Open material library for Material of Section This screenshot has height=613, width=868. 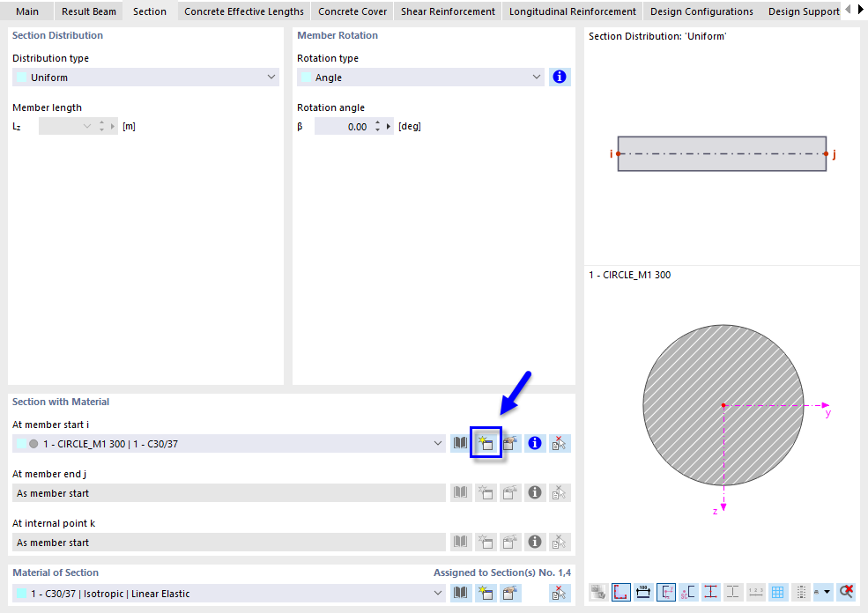click(x=461, y=593)
